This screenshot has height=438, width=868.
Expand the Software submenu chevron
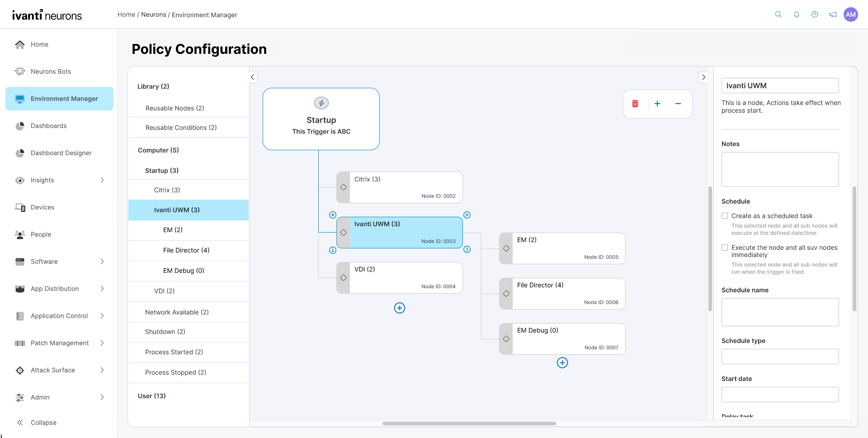(x=102, y=262)
